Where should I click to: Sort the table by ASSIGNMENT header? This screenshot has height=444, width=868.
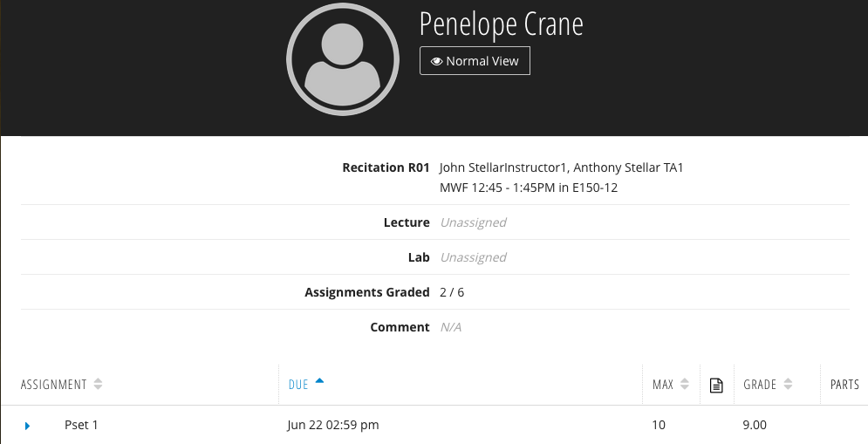tap(54, 385)
